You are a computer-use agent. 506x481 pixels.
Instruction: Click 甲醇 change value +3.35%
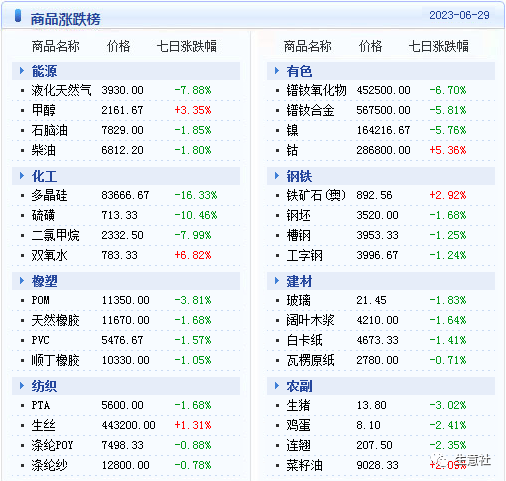click(x=193, y=110)
